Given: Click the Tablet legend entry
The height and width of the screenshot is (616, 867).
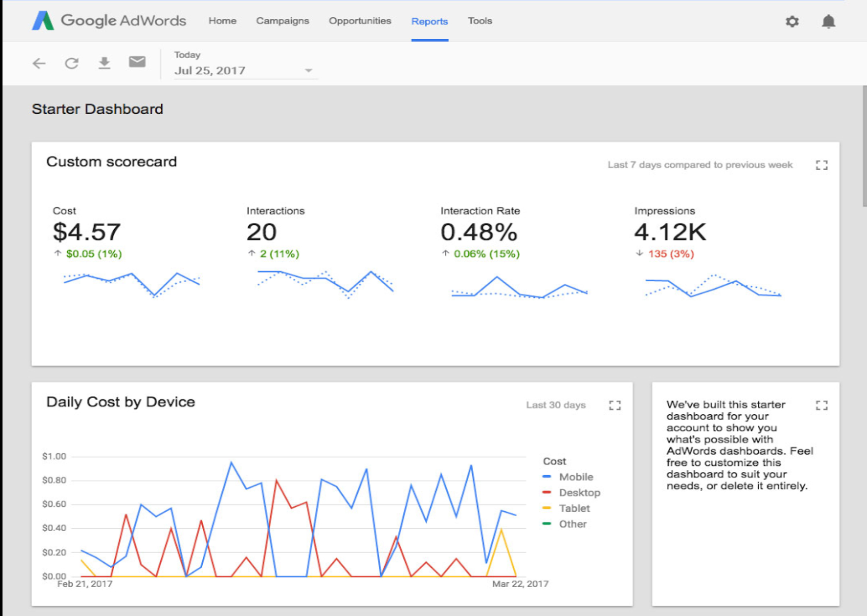Looking at the screenshot, I should pyautogui.click(x=574, y=509).
